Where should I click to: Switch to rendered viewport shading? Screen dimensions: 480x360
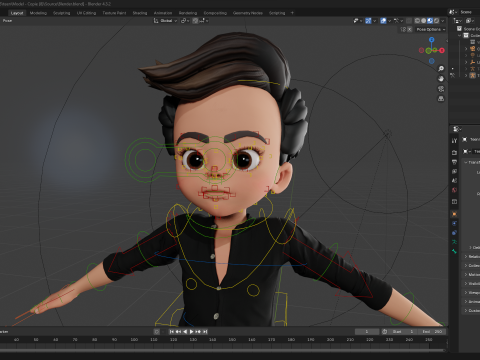(x=436, y=21)
